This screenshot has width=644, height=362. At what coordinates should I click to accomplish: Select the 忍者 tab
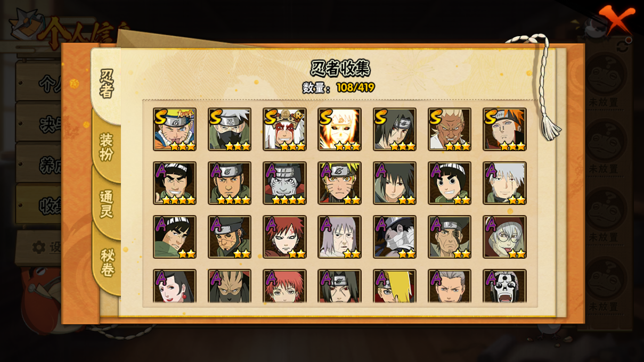(x=107, y=84)
